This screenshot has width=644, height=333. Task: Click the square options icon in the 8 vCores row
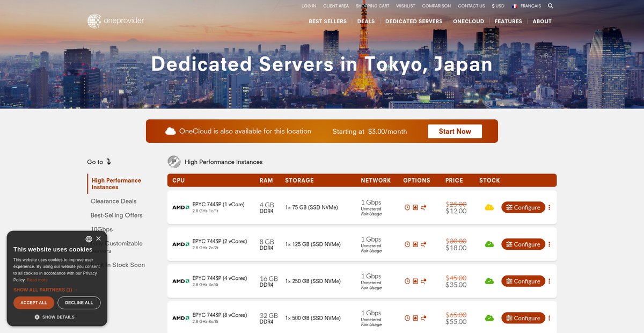click(x=415, y=318)
